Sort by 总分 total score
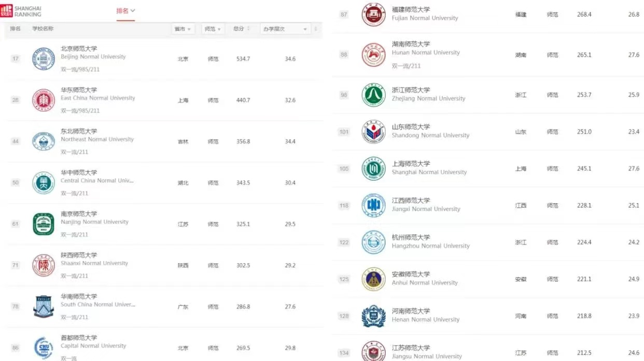 [x=242, y=29]
